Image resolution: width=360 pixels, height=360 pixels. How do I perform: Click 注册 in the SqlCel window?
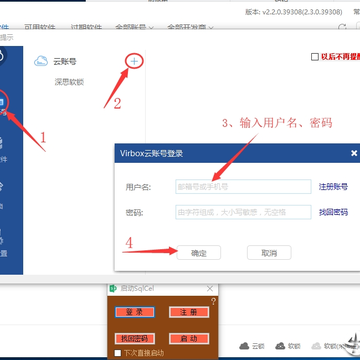(189, 312)
